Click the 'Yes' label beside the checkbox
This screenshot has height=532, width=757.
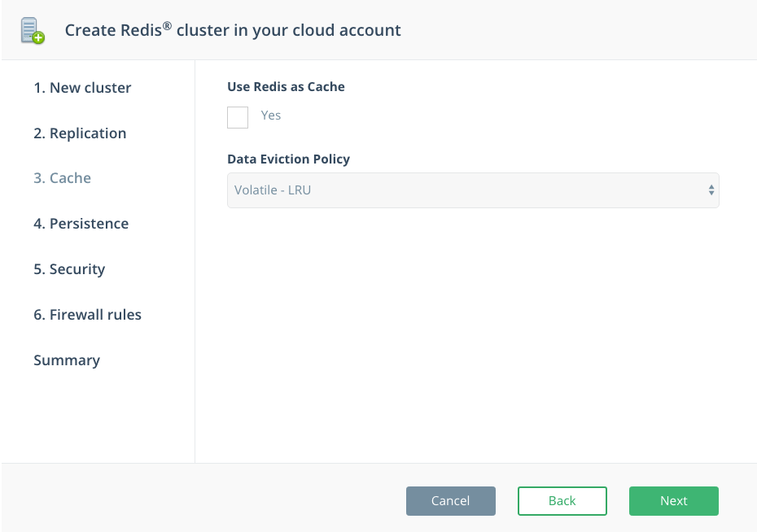271,116
